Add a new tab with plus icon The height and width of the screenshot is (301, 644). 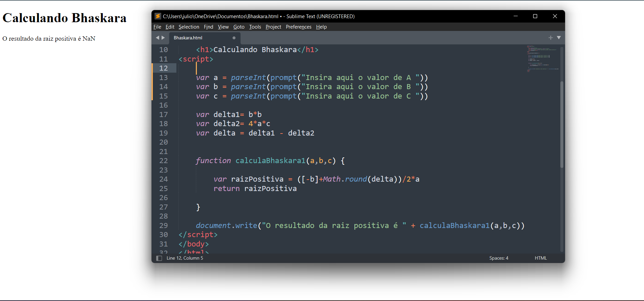pyautogui.click(x=551, y=38)
